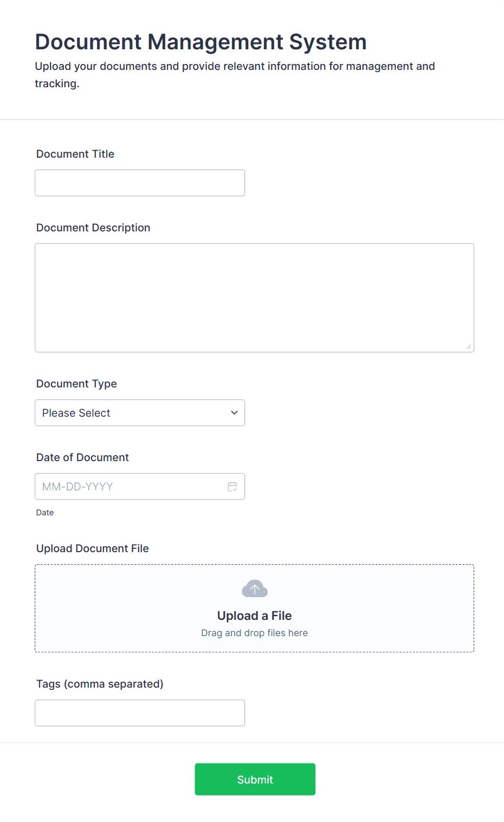Click the Submit button
504x822 pixels.
(x=254, y=779)
